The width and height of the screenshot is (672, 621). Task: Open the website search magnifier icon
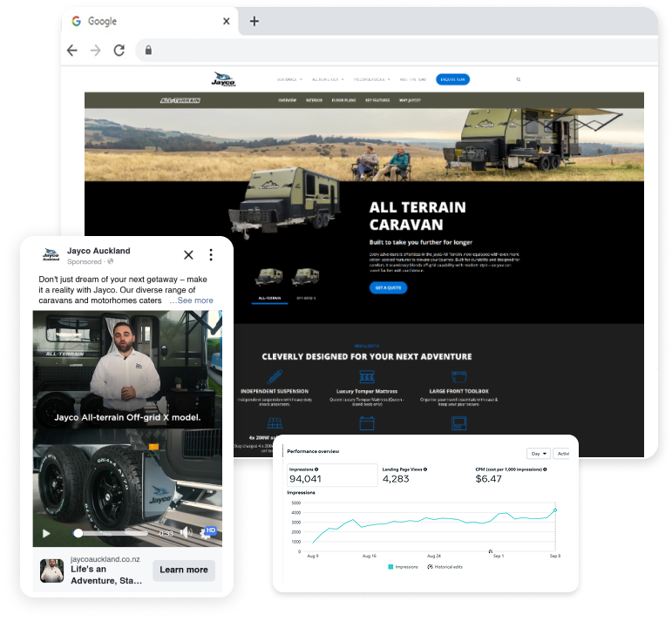[x=519, y=79]
